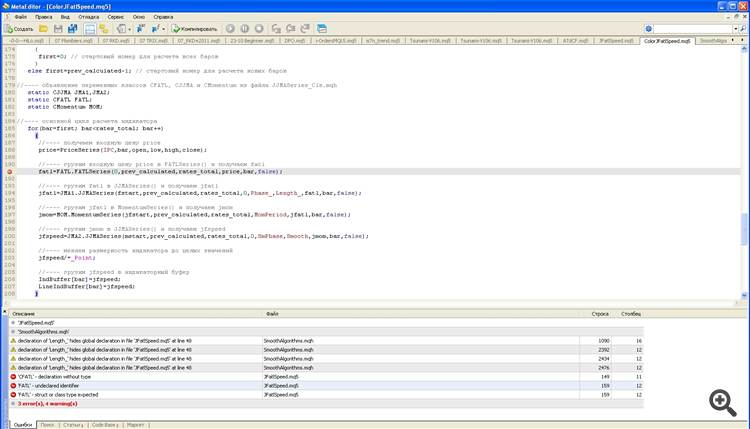Switch to the ATJCF.mq5 file tab
The height and width of the screenshot is (429, 750).
click(575, 41)
